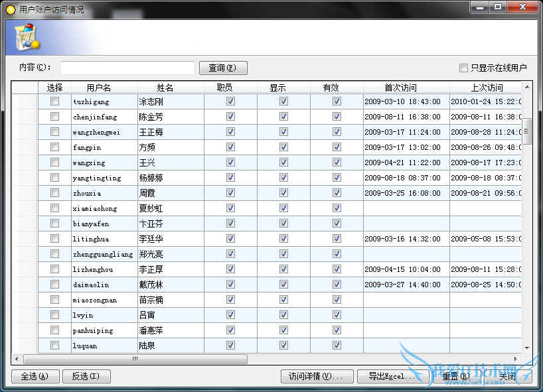Click the title bar application icon
The image size is (543, 392).
(11, 10)
